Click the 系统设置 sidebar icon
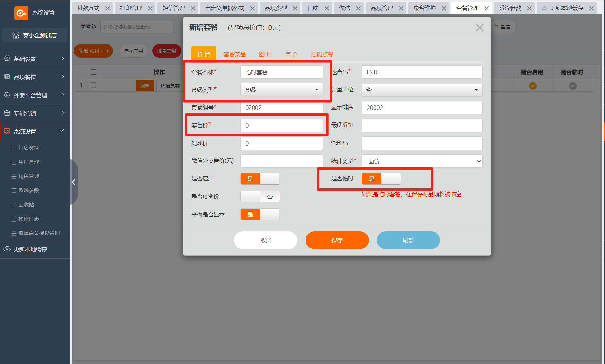 7,131
